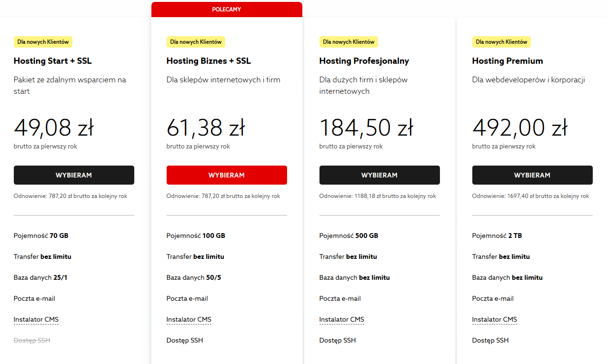
Task: Click the POLECAMY red banner
Action: click(227, 10)
